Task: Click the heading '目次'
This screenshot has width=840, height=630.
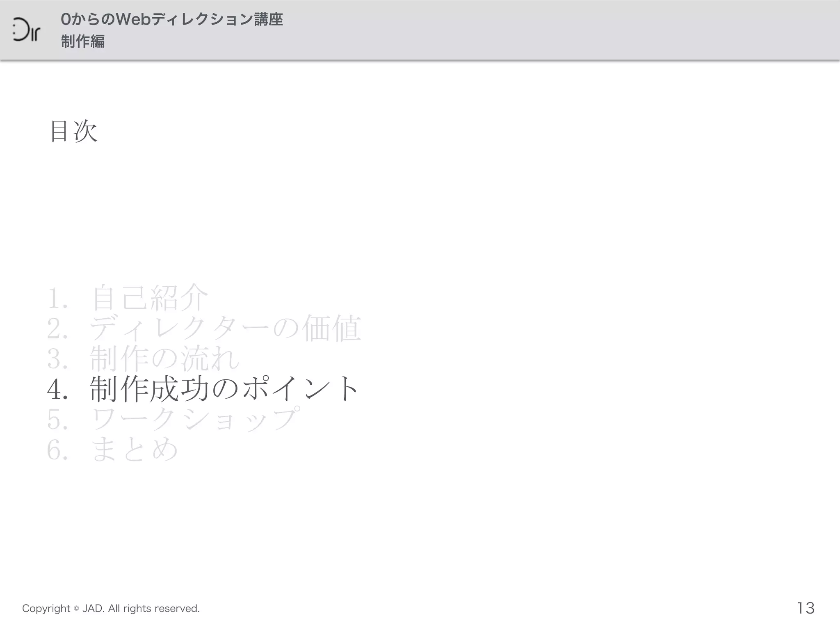Action: point(73,131)
